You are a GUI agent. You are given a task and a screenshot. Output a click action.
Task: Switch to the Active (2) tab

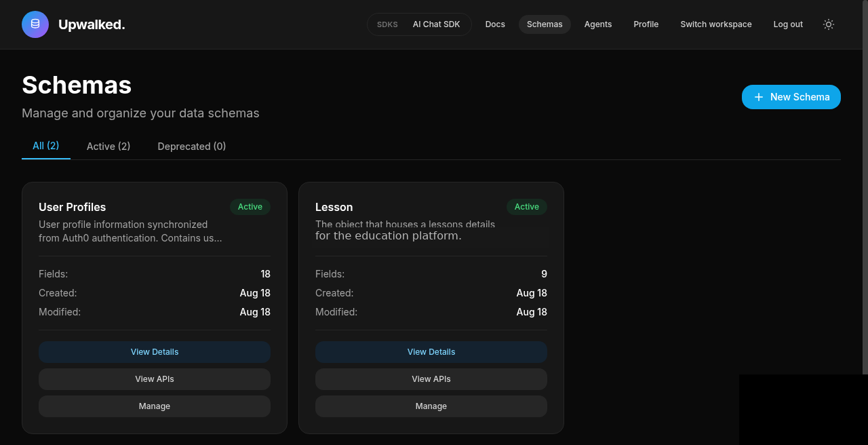click(x=108, y=146)
